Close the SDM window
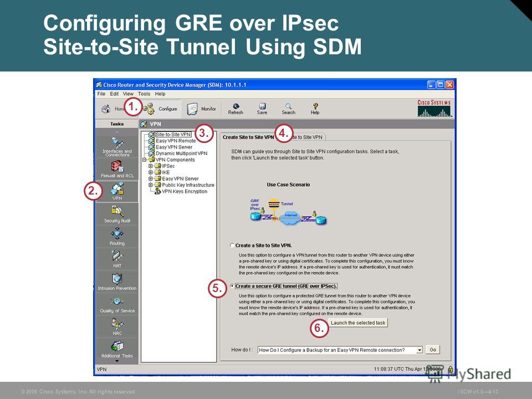The height and width of the screenshot is (399, 532). 449,85
